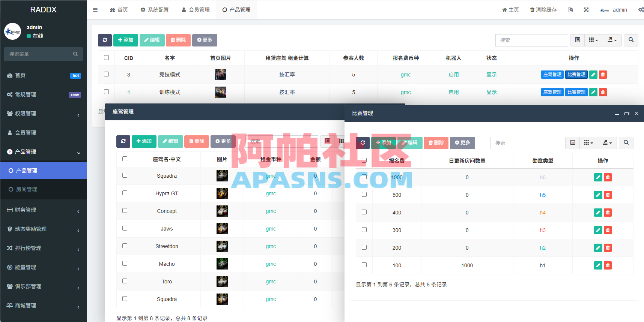Click 清除缓存 in the top bar
Image resolution: width=644 pixels, height=322 pixels.
(543, 10)
